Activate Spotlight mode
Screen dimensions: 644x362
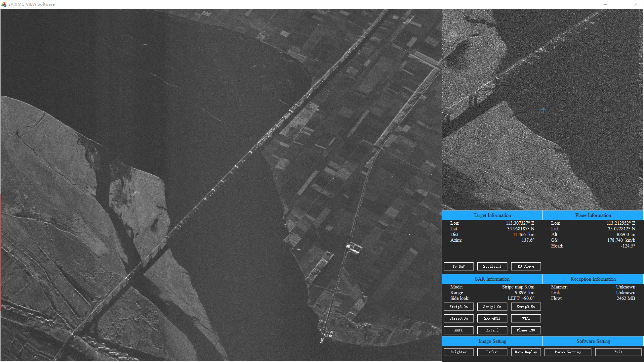[492, 266]
